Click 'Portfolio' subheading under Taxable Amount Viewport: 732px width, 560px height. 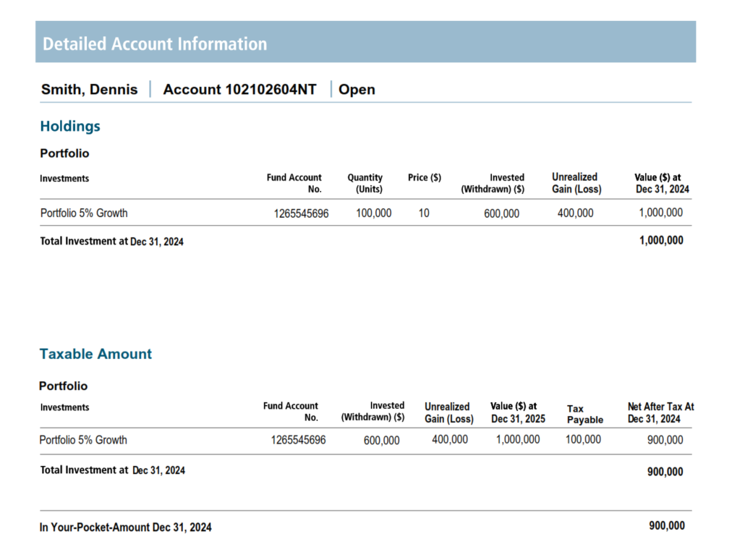[x=63, y=386]
